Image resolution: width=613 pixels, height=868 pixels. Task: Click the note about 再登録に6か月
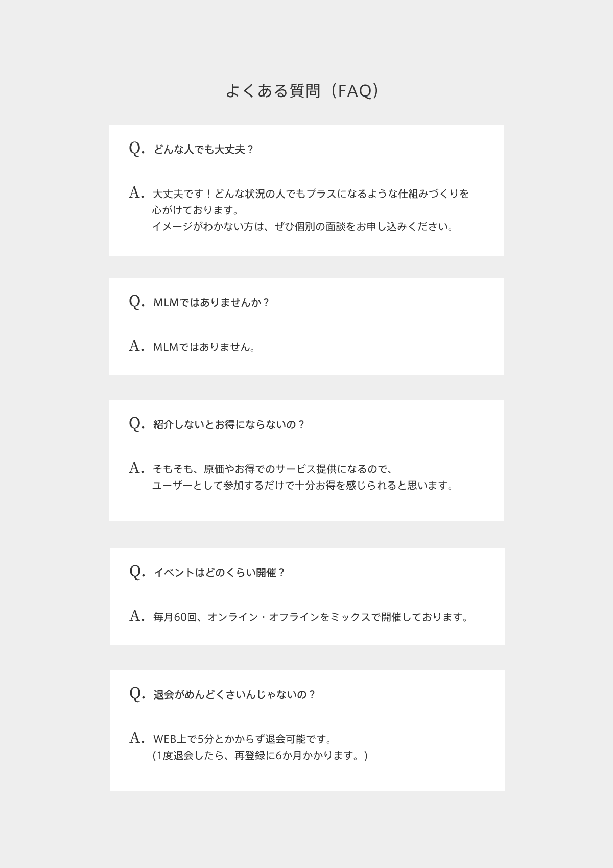click(260, 756)
